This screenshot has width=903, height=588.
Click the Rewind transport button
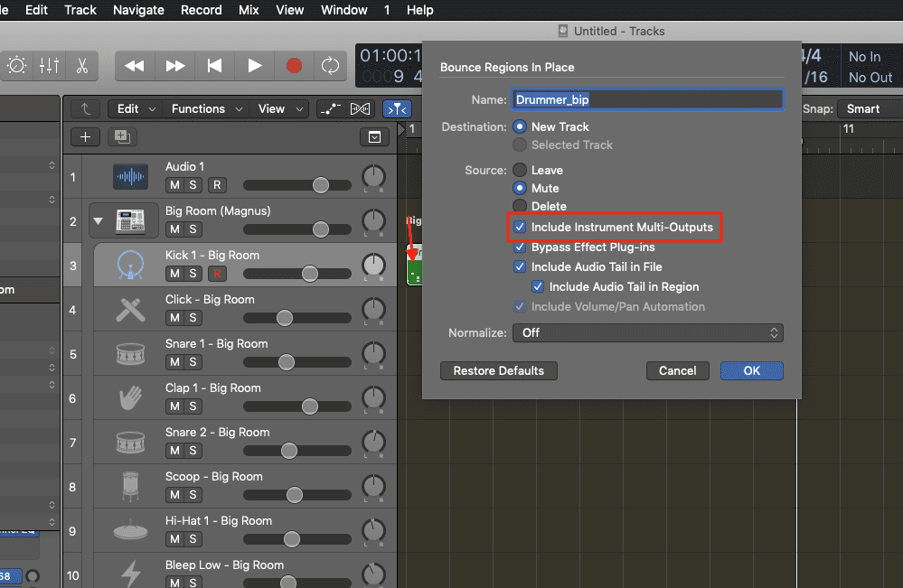click(134, 66)
